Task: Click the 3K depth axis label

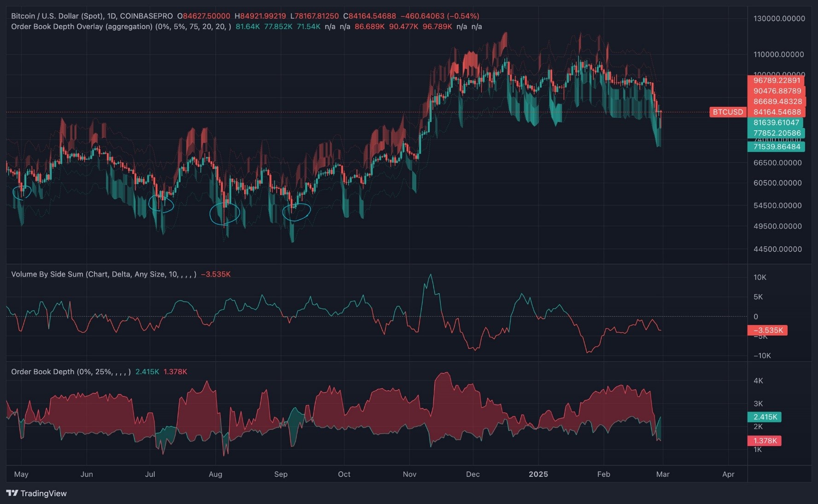Action: tap(758, 403)
